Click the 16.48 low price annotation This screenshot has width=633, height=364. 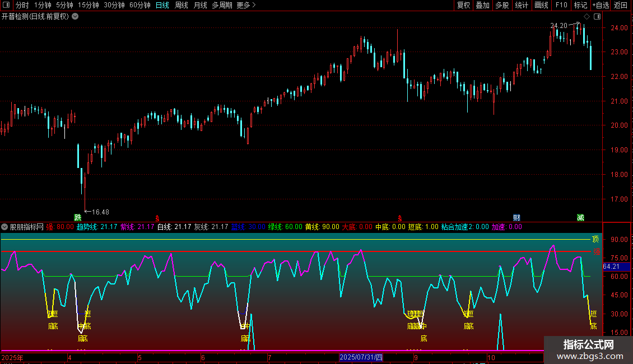click(x=100, y=212)
